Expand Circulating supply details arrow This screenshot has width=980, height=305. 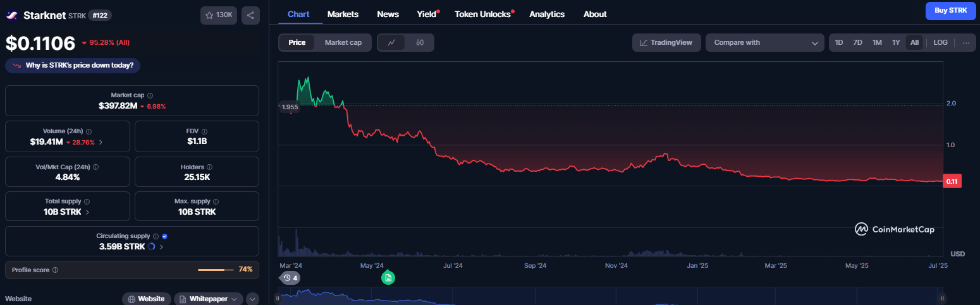pos(162,247)
